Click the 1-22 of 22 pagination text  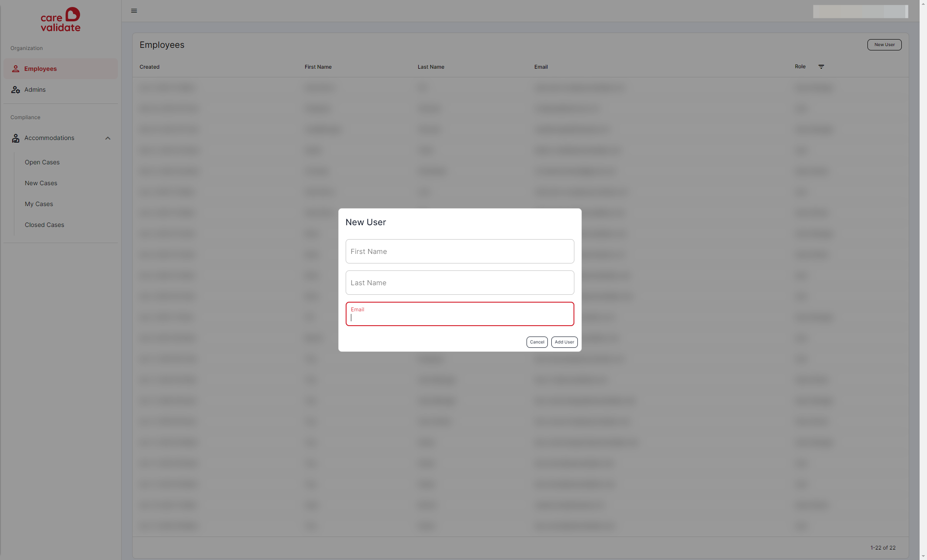[883, 548]
